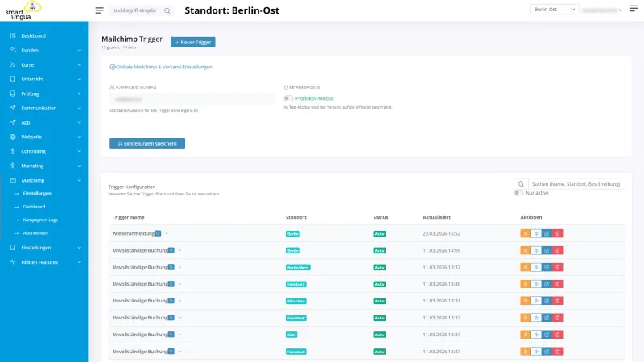Open the Berlin-Ost location dropdown
This screenshot has height=362, width=644.
(555, 10)
